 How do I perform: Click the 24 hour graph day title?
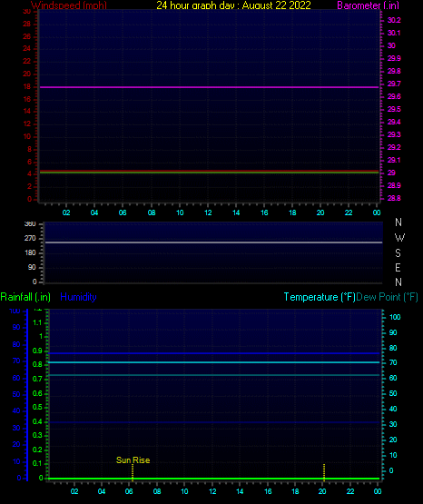(x=233, y=5)
